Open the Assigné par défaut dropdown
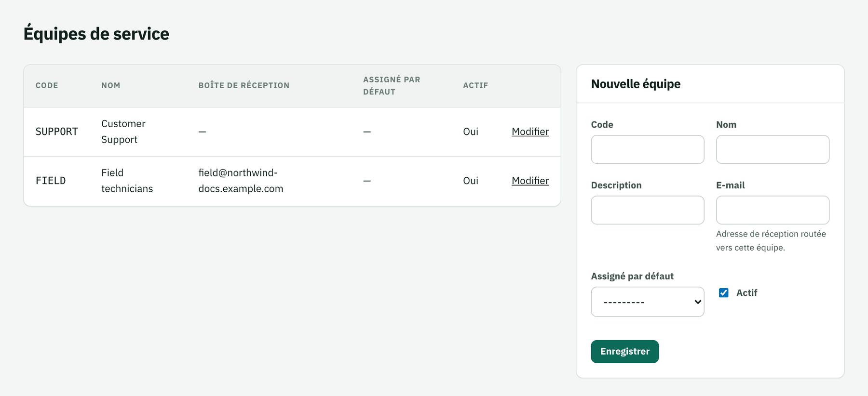The height and width of the screenshot is (396, 868). coord(647,302)
